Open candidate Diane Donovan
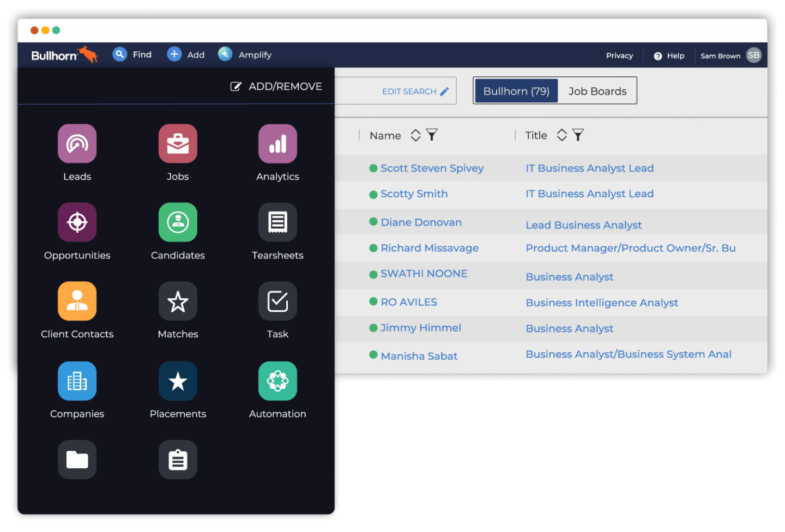The height and width of the screenshot is (532, 785). click(x=421, y=222)
